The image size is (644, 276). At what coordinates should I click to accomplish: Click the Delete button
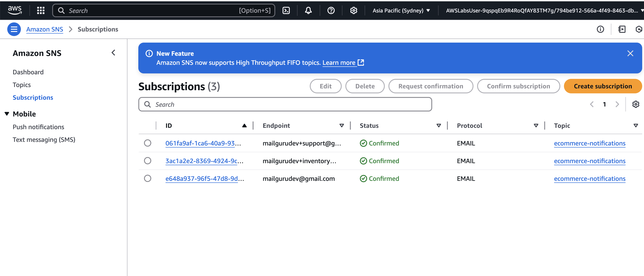pyautogui.click(x=365, y=86)
